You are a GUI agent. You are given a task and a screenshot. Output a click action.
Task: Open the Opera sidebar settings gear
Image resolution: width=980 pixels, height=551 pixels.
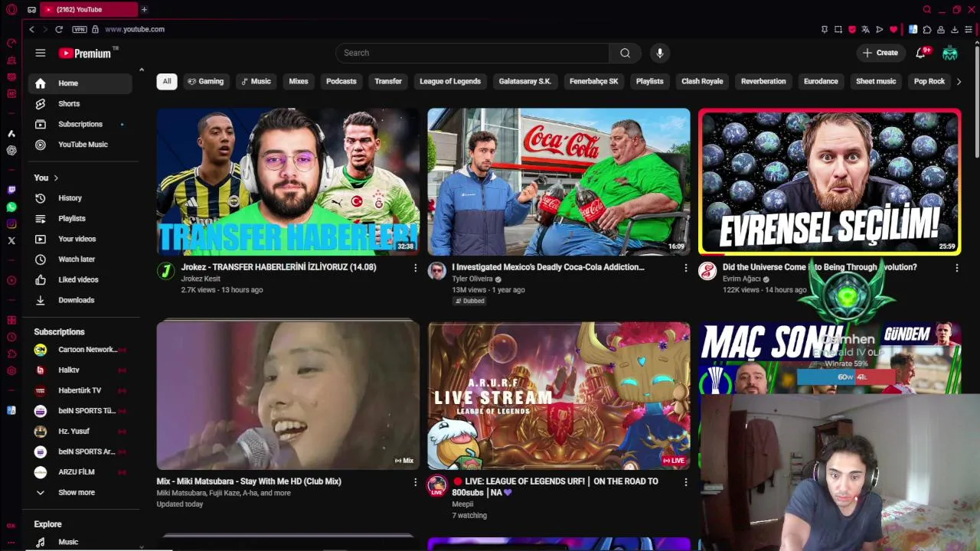pos(11,371)
